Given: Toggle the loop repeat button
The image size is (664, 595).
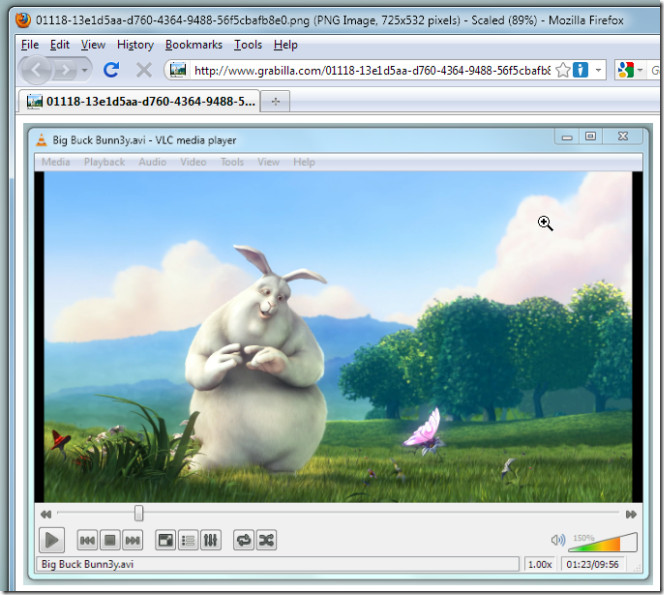Looking at the screenshot, I should [243, 540].
